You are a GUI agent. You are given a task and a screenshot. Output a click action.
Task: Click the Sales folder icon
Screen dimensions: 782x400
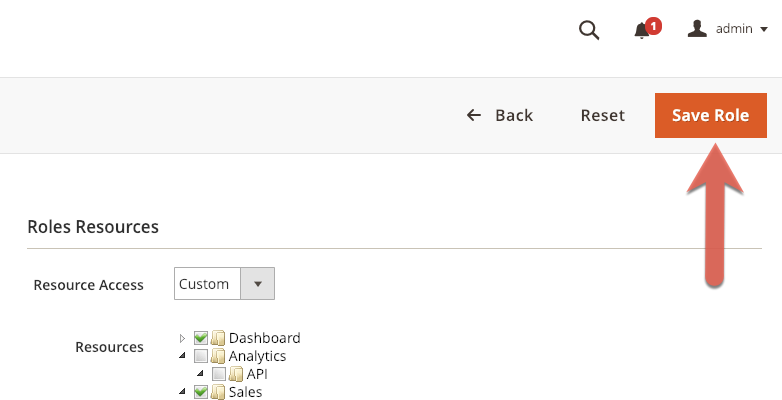tap(218, 392)
